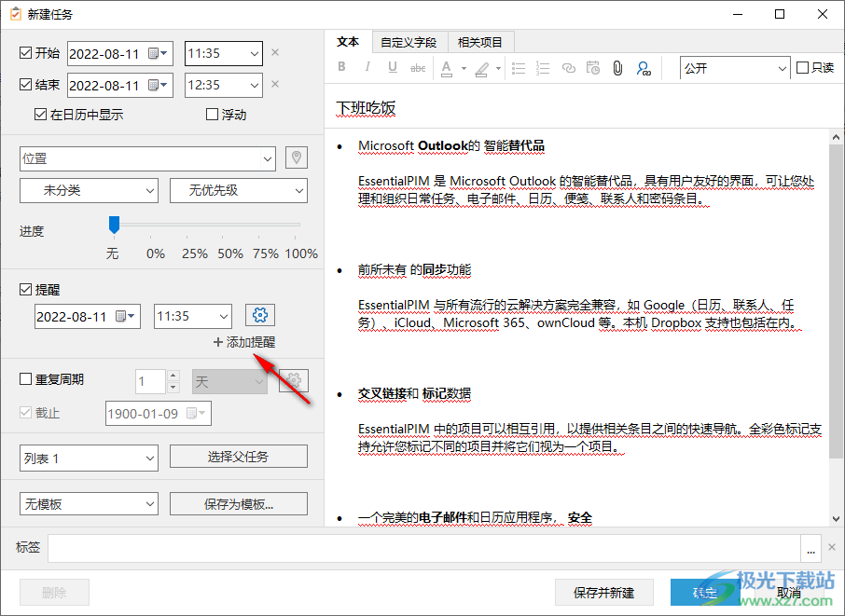This screenshot has height=616, width=845.
Task: Set the progress slider to 100%
Action: click(x=296, y=225)
